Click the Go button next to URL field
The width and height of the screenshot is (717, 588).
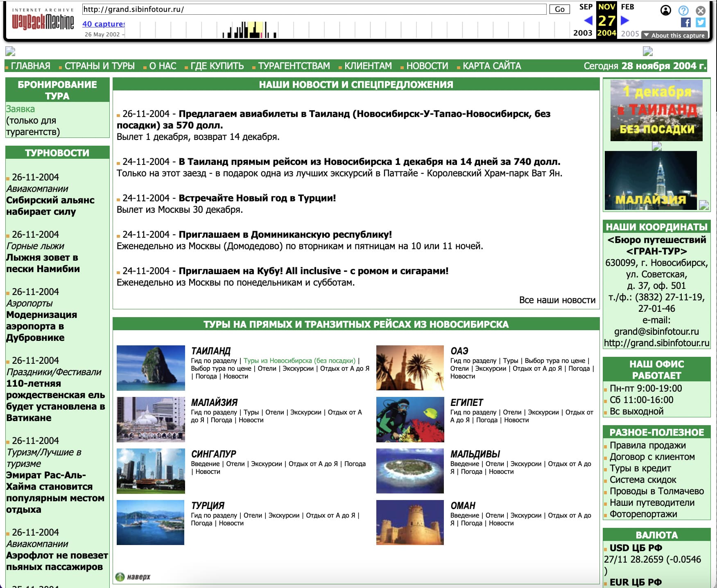(x=559, y=9)
